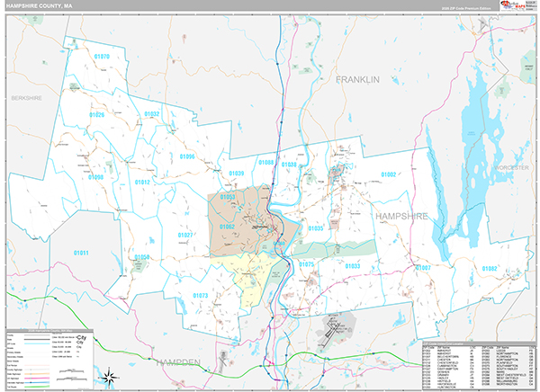Viewport: 540px width, 392px height.
Task: Select ZIP code label 01039
Action: [237, 174]
